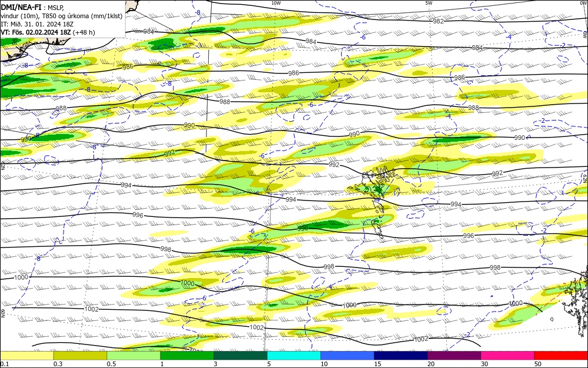Pick the cyan 5–10 legend swatch

pyautogui.click(x=294, y=356)
